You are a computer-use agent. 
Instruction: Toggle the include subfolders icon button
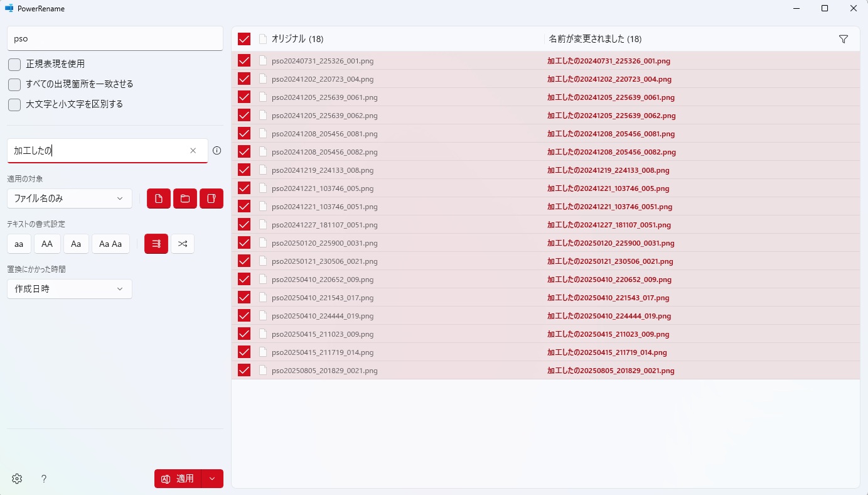point(212,199)
